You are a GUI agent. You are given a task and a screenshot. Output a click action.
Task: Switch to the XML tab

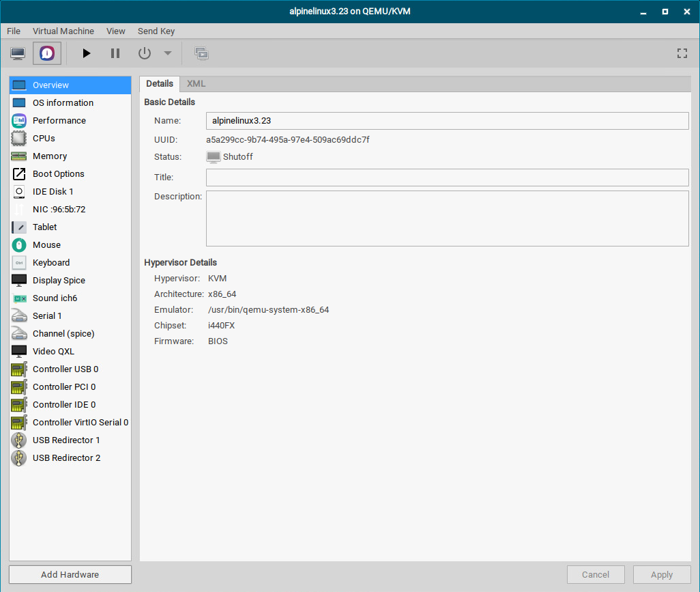pyautogui.click(x=196, y=83)
